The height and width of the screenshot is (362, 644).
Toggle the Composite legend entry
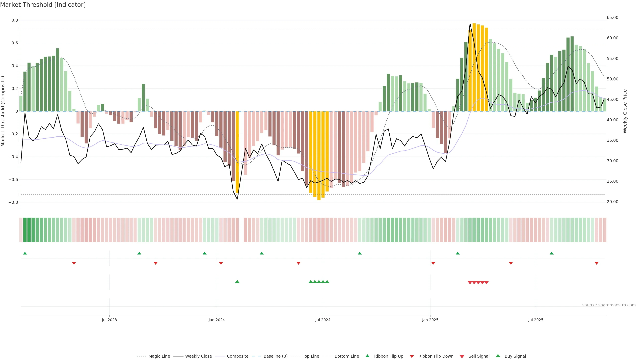coord(237,356)
